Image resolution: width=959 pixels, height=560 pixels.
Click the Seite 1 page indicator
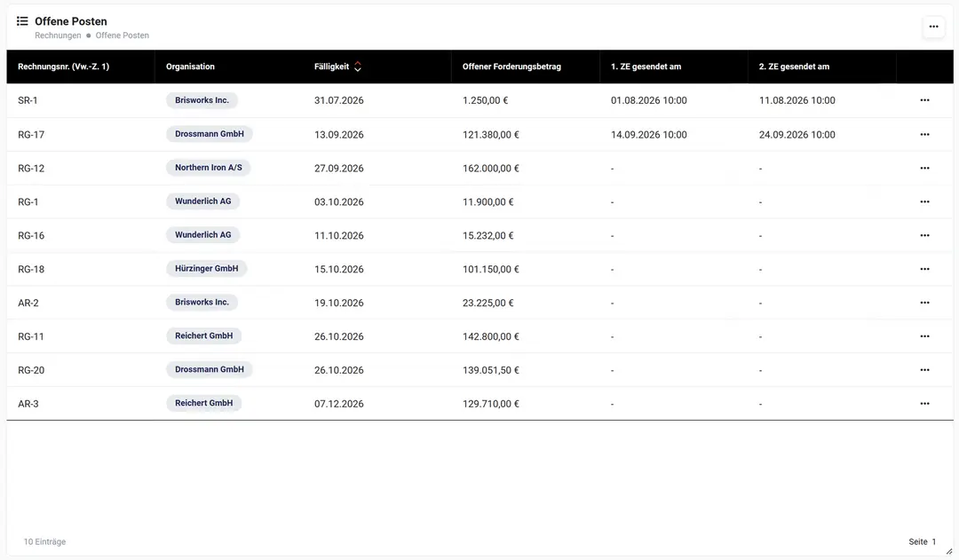(x=923, y=541)
